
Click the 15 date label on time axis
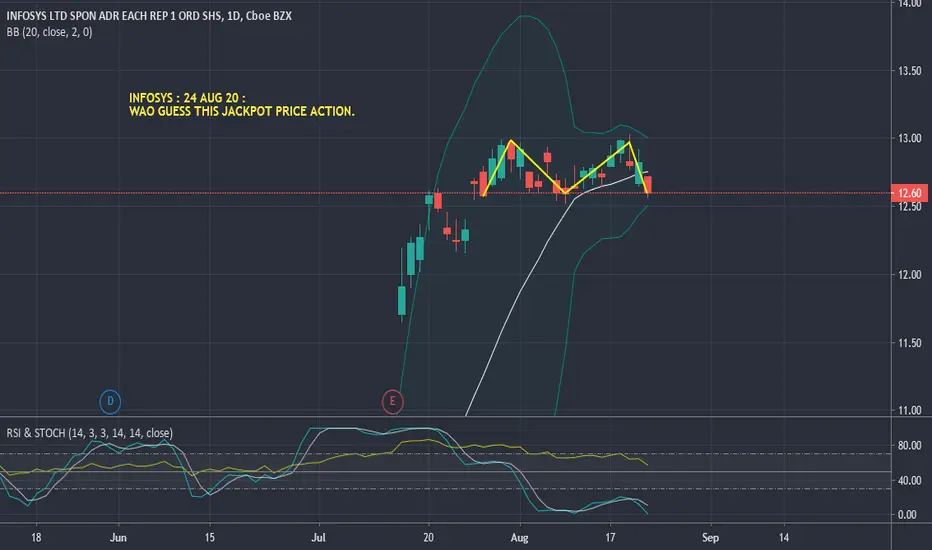point(209,538)
